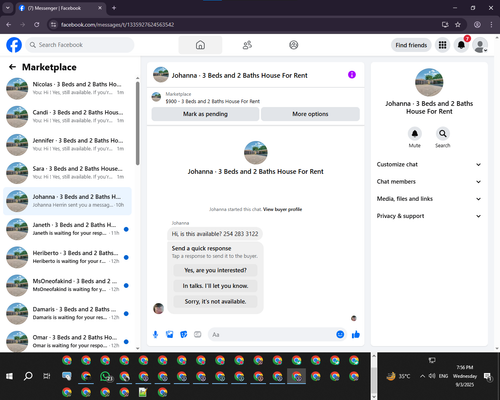The image size is (500, 400).
Task: Click the Search icon in the chat details panel
Action: [x=443, y=134]
